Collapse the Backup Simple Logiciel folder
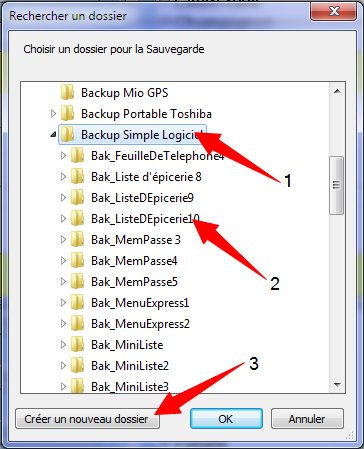364x449 pixels. (x=53, y=135)
